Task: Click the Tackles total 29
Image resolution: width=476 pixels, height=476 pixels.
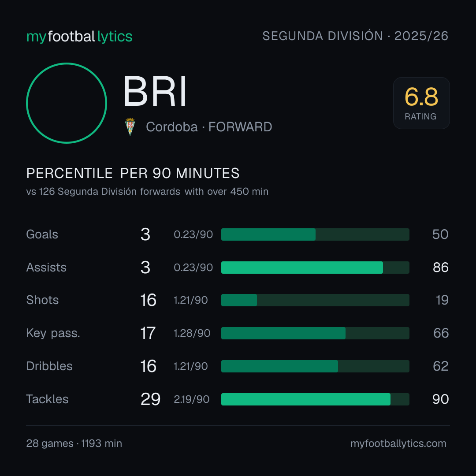Action: [x=150, y=399]
